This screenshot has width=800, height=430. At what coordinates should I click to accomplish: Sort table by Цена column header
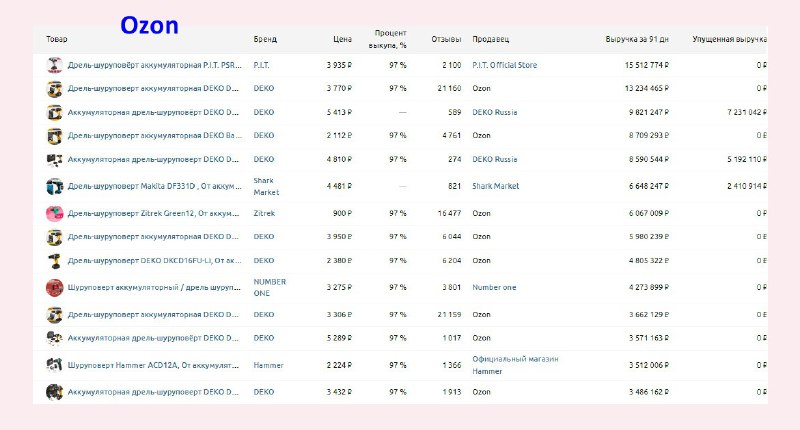coord(342,39)
